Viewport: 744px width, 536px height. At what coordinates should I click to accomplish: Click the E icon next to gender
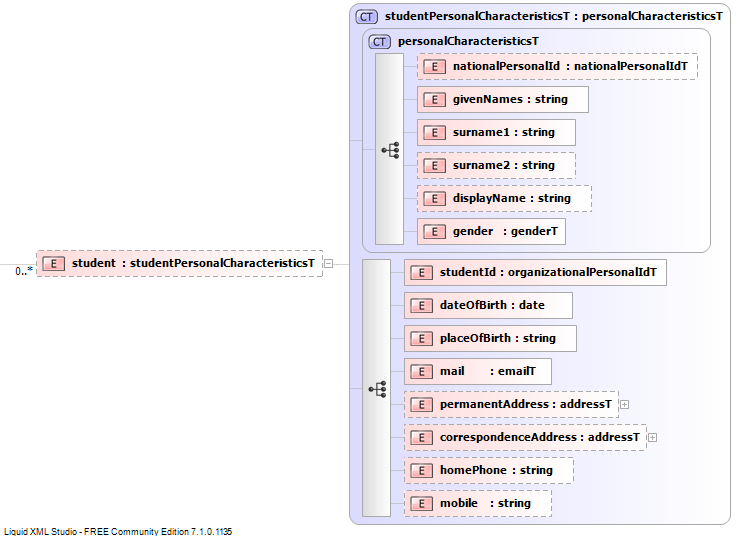point(434,232)
